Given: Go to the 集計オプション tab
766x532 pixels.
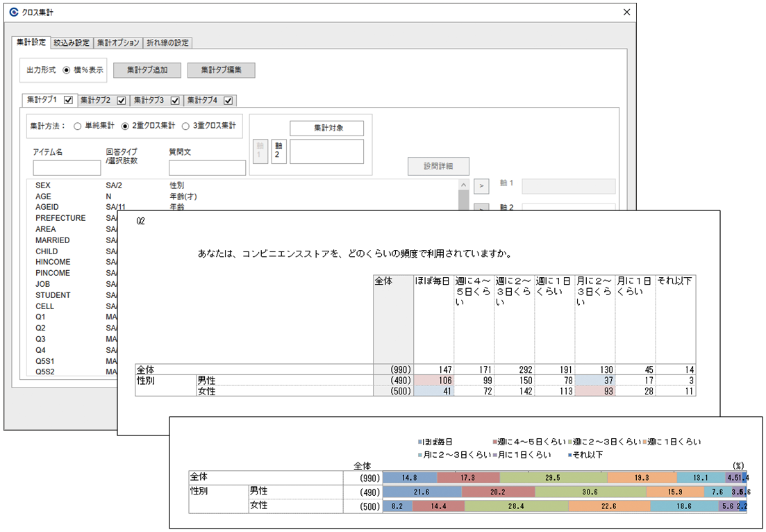Looking at the screenshot, I should 118,42.
